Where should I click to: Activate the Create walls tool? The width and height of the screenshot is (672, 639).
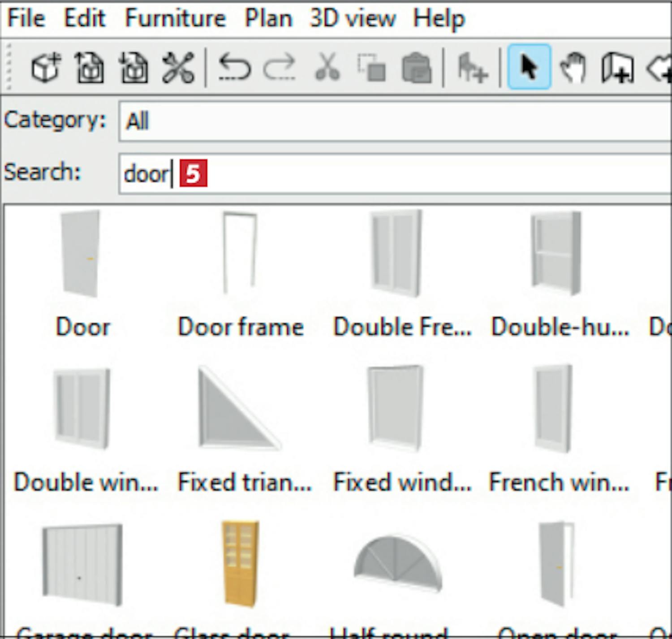[x=617, y=68]
